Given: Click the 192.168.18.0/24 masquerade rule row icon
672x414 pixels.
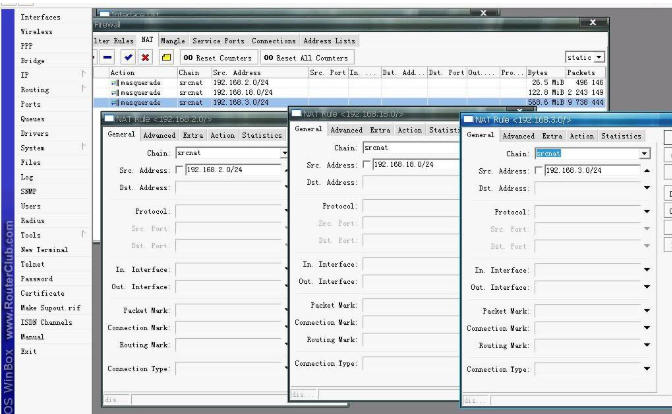Looking at the screenshot, I should 115,91.
